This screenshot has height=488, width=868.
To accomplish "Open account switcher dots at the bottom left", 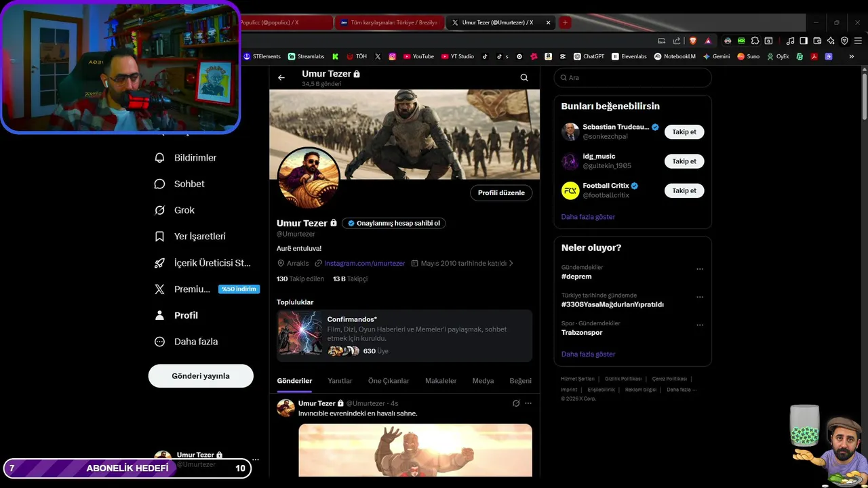I will click(x=256, y=460).
